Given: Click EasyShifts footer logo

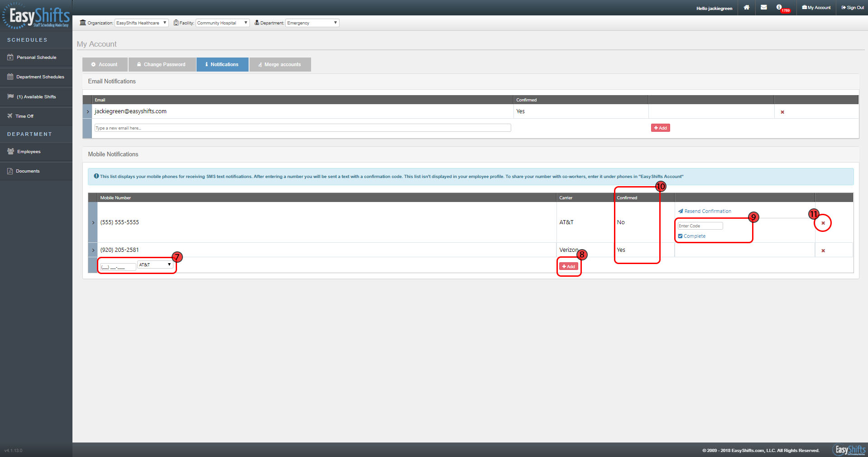Looking at the screenshot, I should click(849, 449).
